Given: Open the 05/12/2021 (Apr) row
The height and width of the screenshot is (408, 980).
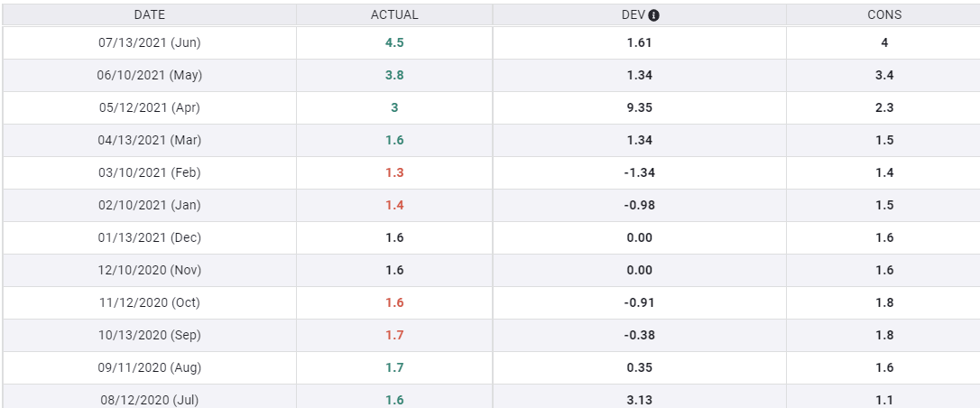Looking at the screenshot, I should point(150,107).
